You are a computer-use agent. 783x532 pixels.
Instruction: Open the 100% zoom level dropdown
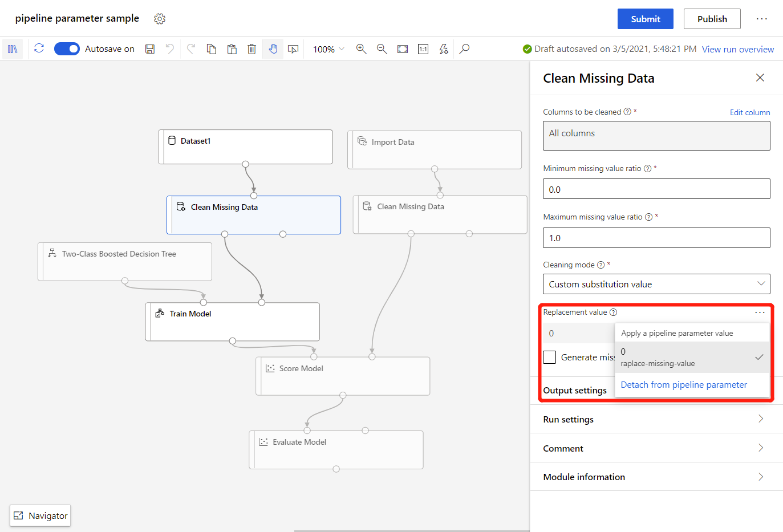pyautogui.click(x=328, y=49)
